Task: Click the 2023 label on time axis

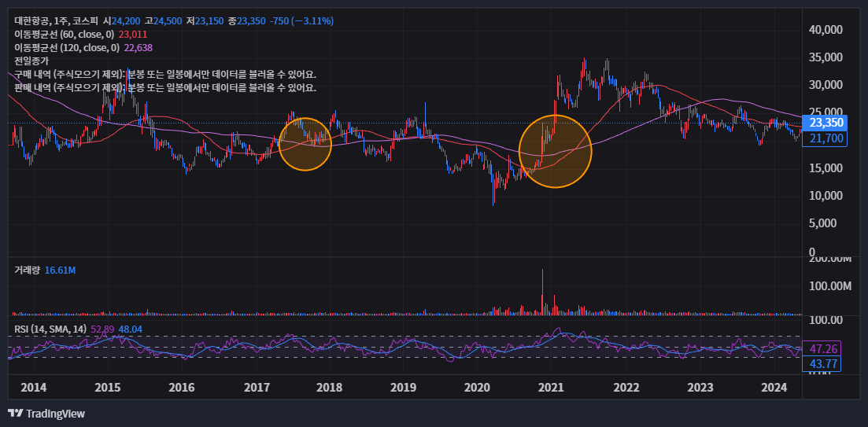Action: tap(699, 387)
